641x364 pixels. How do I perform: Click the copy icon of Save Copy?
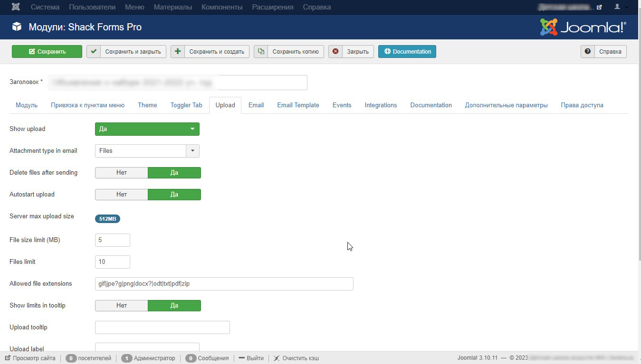[261, 52]
